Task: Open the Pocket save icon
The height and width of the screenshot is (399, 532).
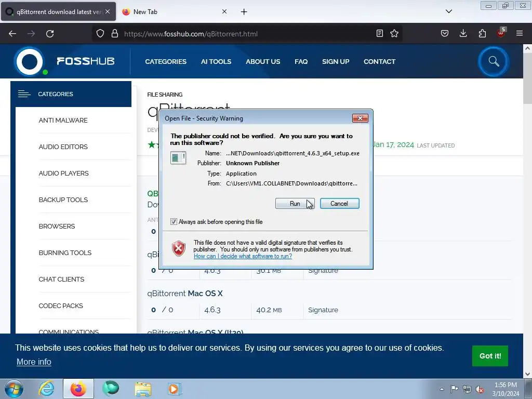Action: pos(445,33)
